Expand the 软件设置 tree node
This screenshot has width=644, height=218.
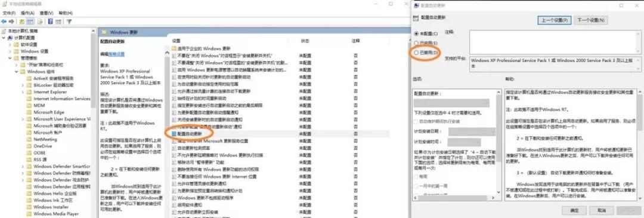click(10, 44)
